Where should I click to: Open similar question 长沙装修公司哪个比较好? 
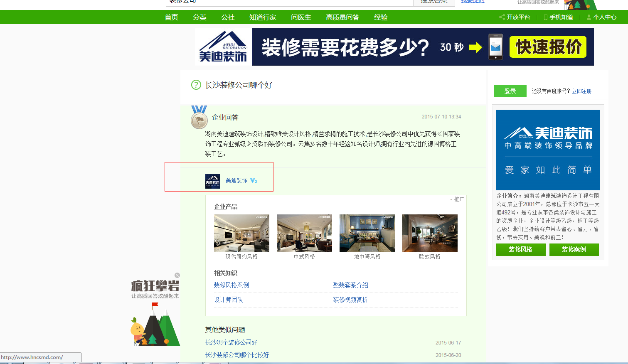(237, 355)
